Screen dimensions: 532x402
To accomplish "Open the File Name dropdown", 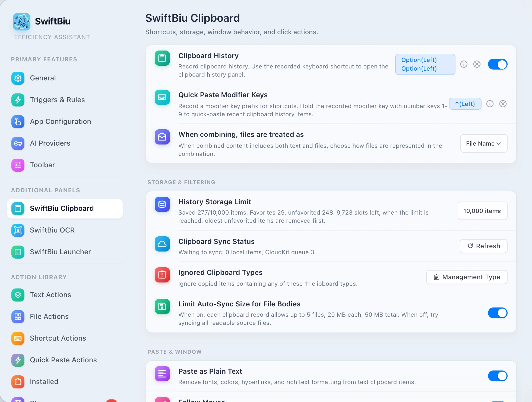I will 484,143.
